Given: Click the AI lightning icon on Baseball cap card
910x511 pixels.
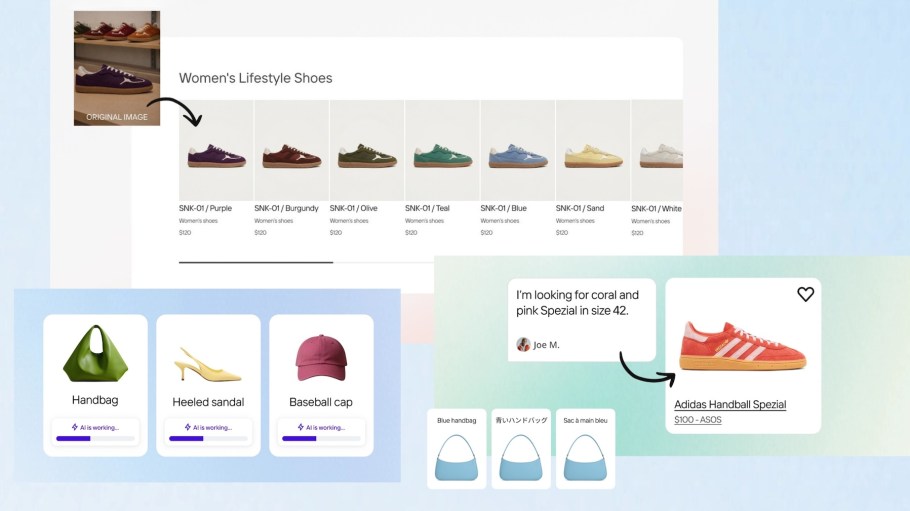Looking at the screenshot, I should point(301,427).
